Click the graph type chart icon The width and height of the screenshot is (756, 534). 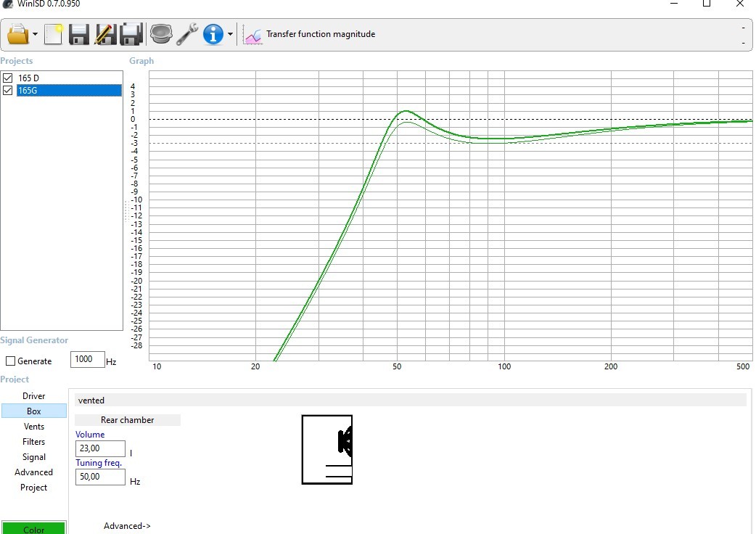(252, 35)
